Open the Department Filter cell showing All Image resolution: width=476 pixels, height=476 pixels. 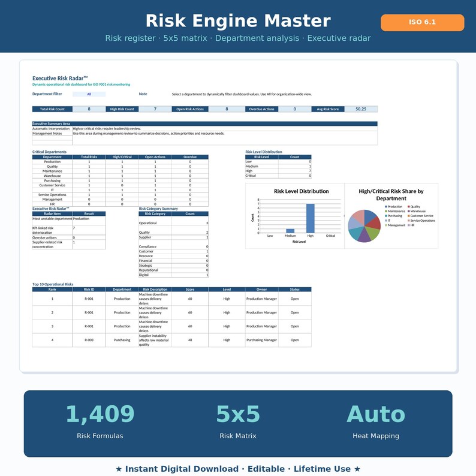[x=89, y=94]
